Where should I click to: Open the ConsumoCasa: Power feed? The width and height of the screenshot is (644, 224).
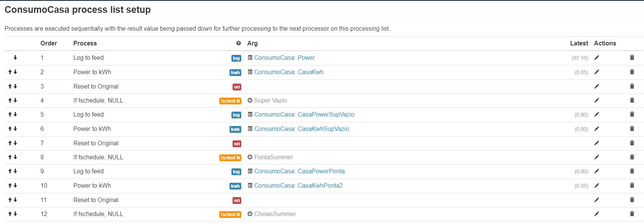285,58
